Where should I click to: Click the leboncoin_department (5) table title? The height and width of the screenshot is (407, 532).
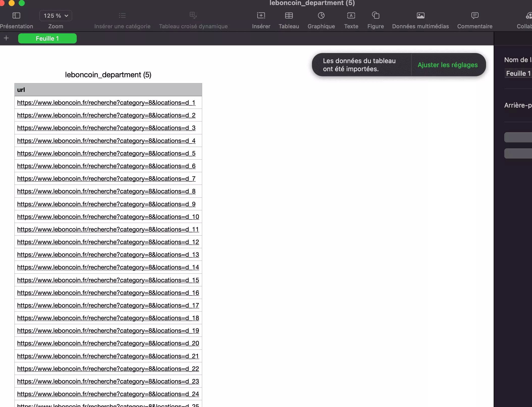(x=108, y=75)
